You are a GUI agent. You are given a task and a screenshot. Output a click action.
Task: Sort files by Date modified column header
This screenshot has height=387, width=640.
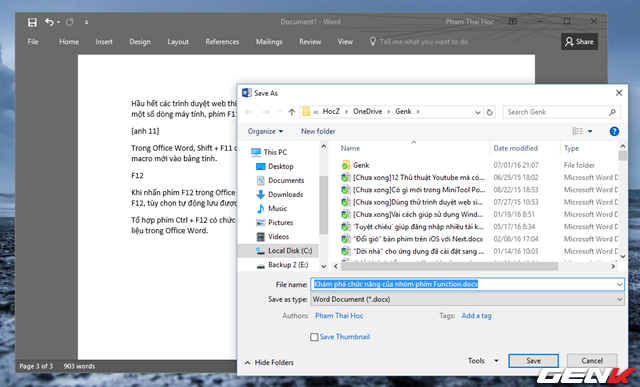(516, 148)
